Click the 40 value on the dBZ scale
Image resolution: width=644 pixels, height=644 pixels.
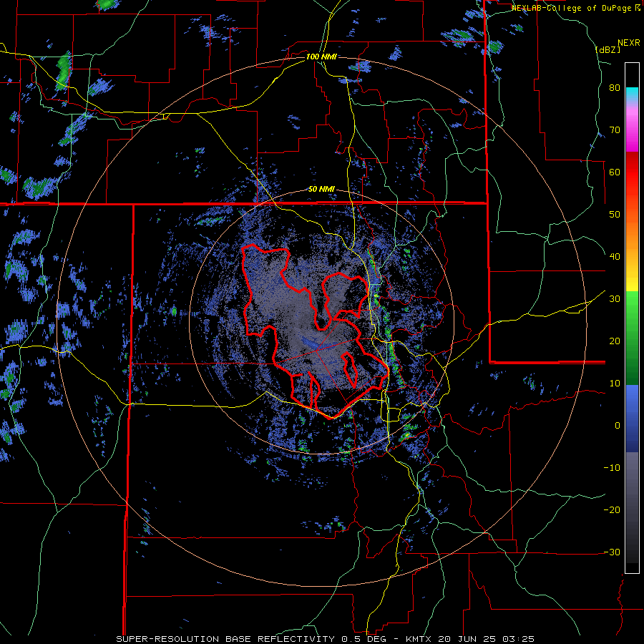pos(615,257)
